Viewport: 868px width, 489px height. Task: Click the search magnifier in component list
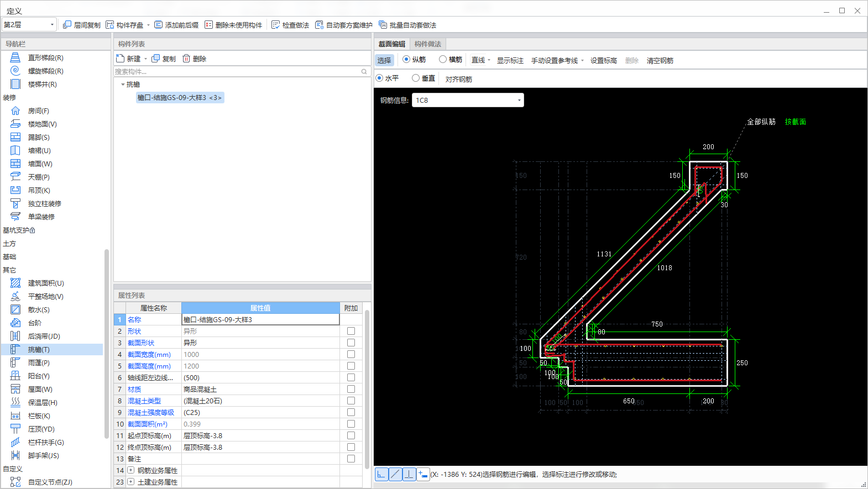364,71
